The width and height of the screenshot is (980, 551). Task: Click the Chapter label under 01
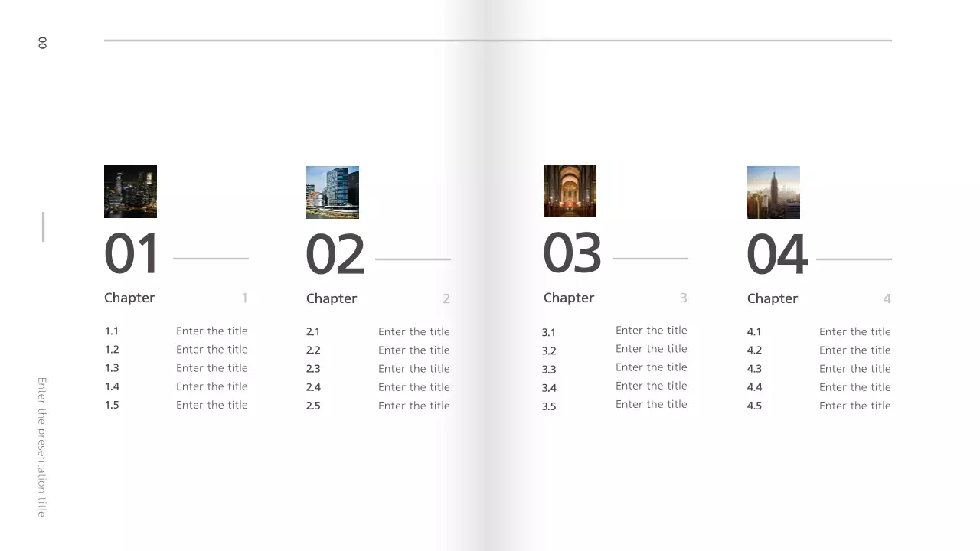(129, 298)
